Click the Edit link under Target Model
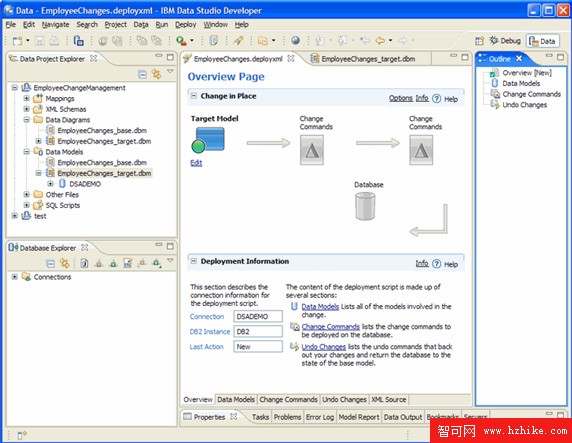The width and height of the screenshot is (572, 443). 196,163
